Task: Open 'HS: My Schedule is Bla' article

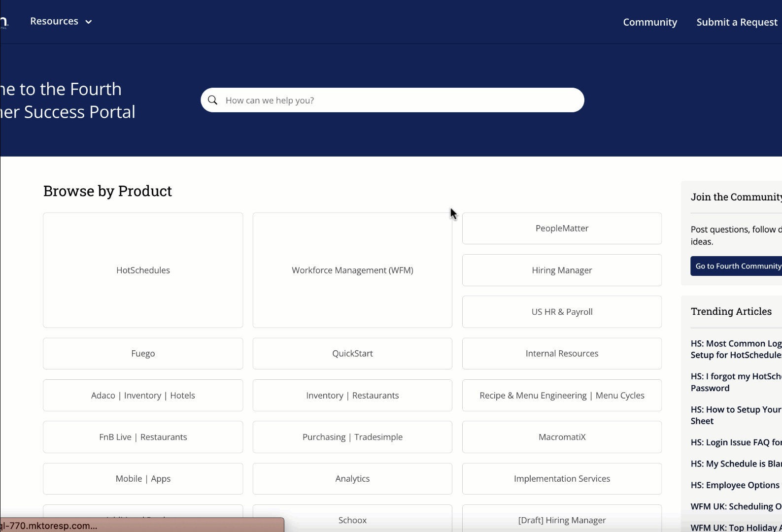Action: pyautogui.click(x=736, y=464)
